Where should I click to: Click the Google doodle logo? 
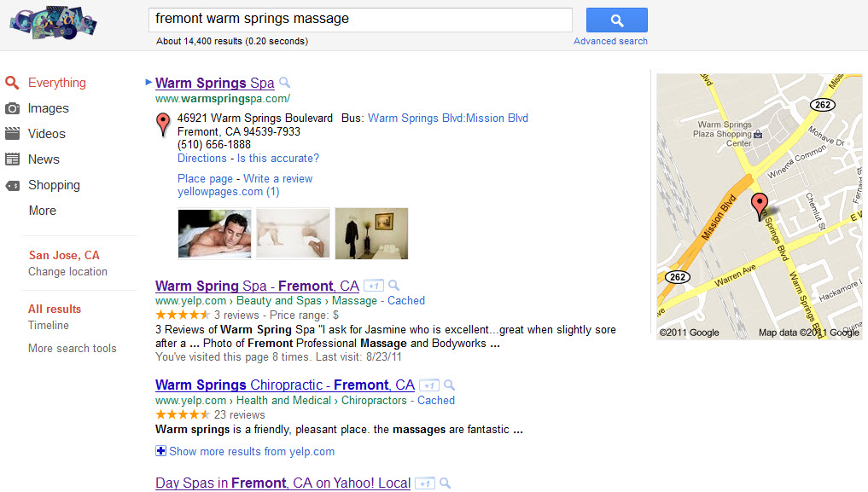pos(54,23)
